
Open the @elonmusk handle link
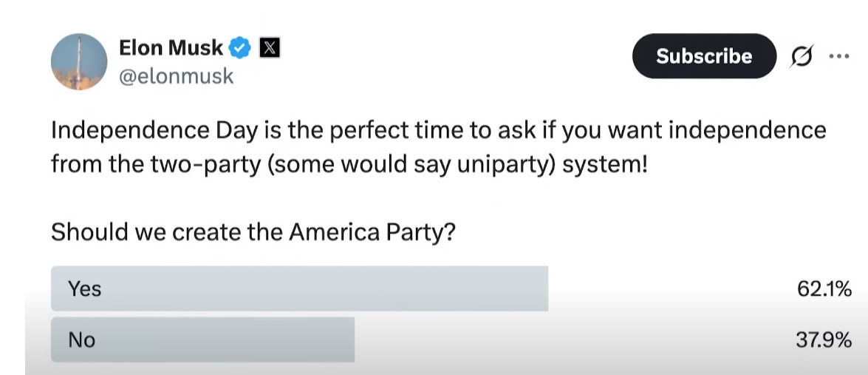[x=176, y=75]
